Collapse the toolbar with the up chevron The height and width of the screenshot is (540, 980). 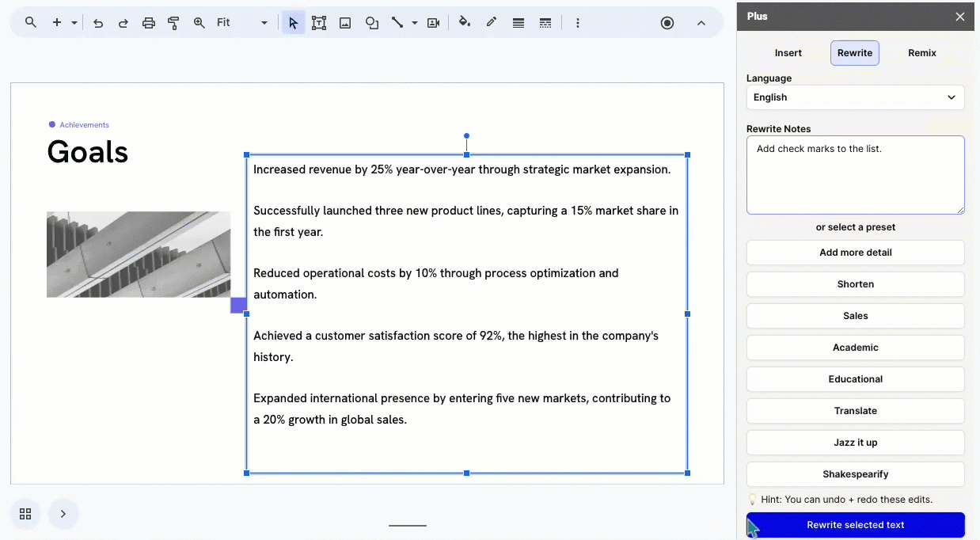point(701,23)
